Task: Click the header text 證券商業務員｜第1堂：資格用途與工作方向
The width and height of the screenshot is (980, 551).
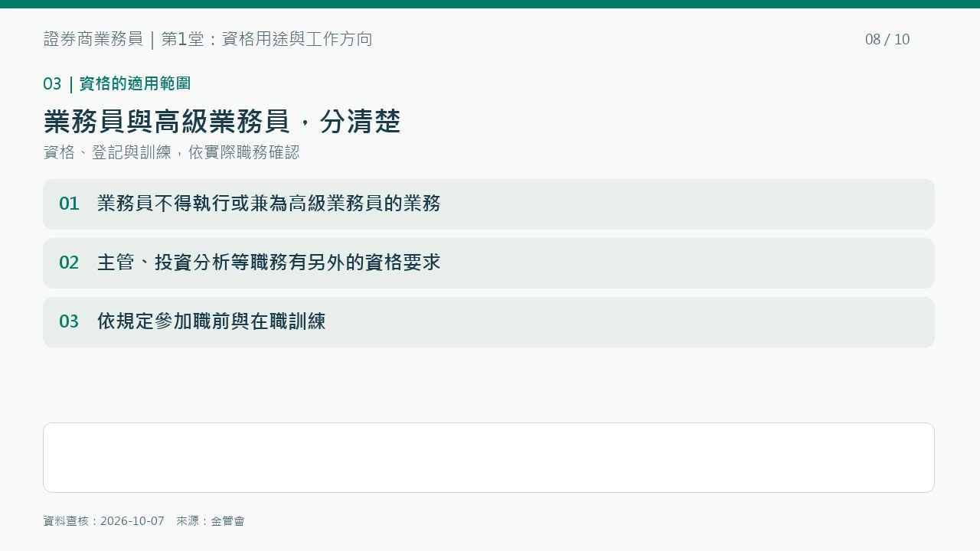Action: pyautogui.click(x=208, y=39)
